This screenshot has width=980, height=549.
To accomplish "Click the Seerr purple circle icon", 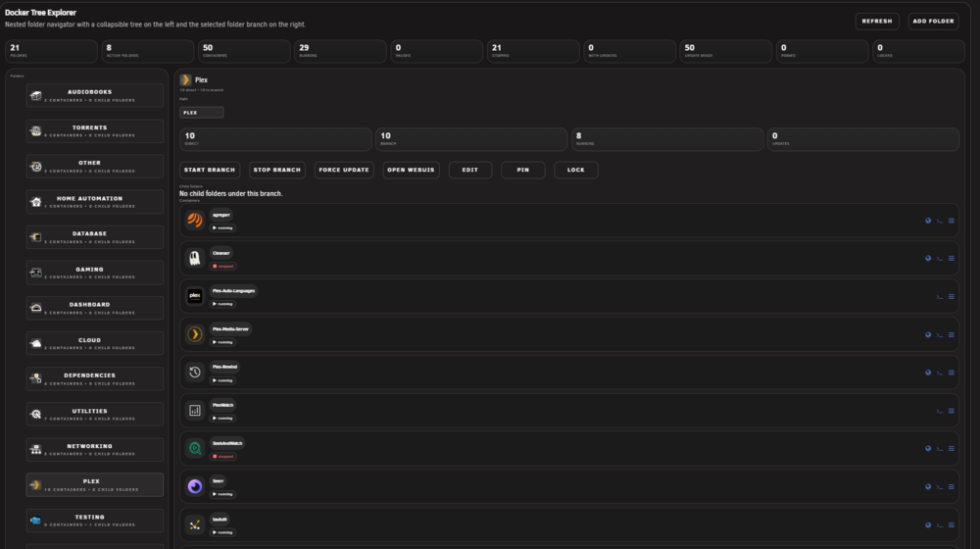I will click(x=195, y=486).
